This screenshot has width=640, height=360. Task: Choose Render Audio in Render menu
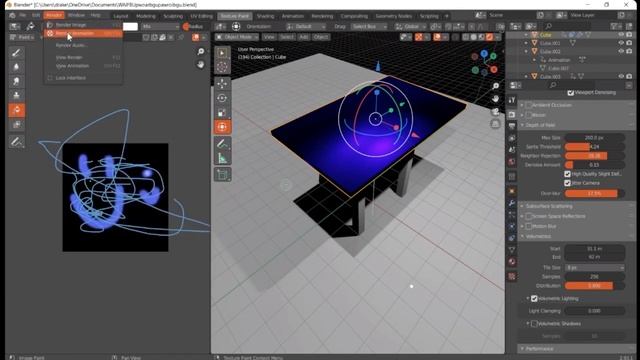click(83, 45)
